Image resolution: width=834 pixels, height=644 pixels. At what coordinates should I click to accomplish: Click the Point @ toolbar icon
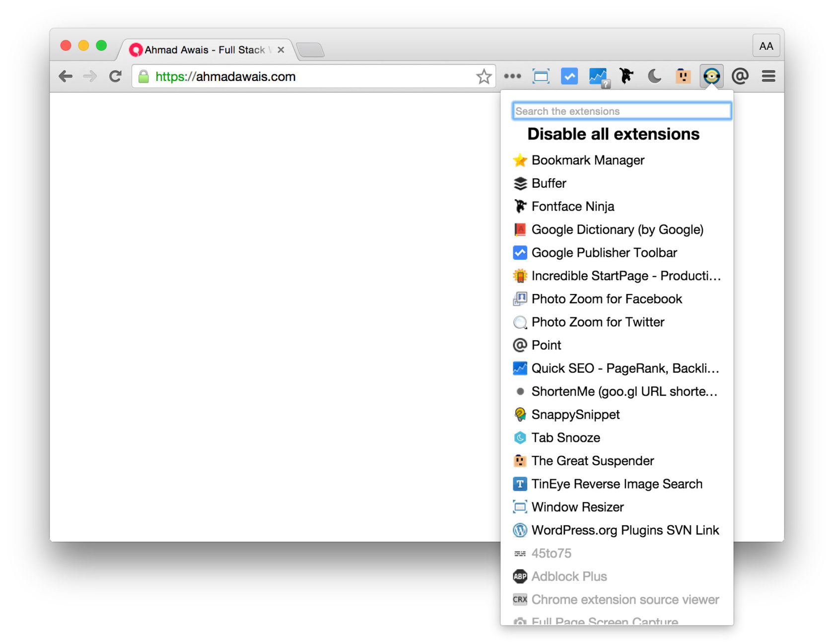pos(740,76)
